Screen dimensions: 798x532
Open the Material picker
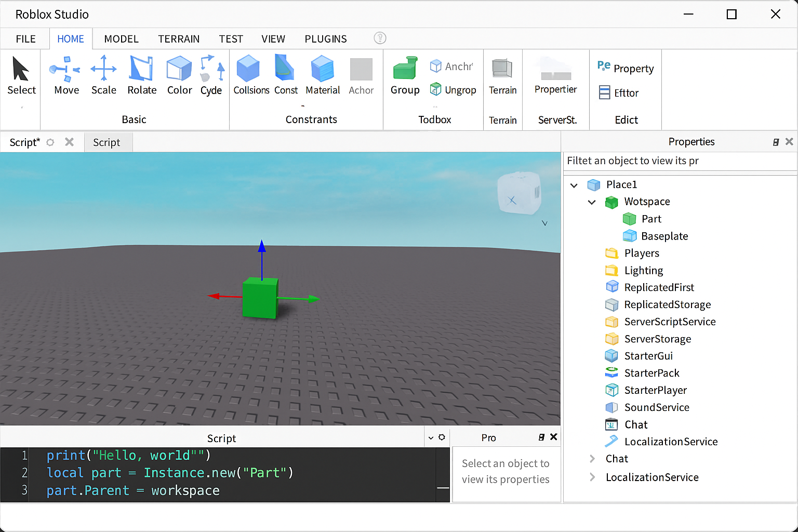(323, 76)
